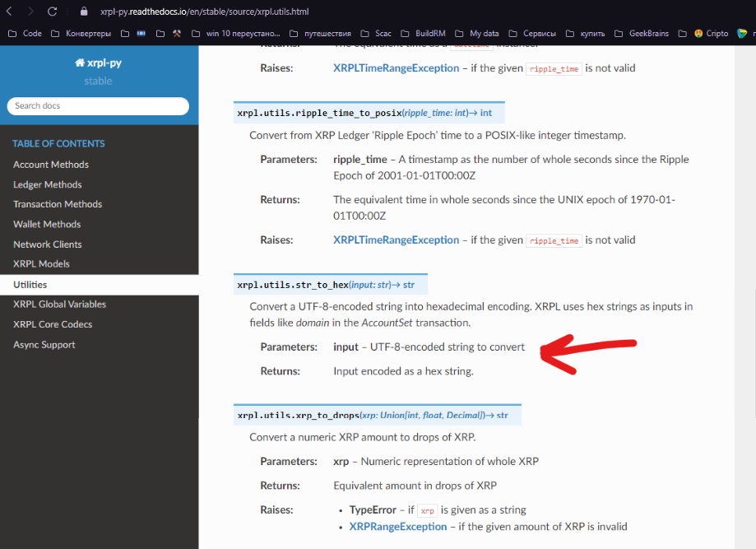Click the padlock site security icon
The width and height of the screenshot is (756, 549).
[x=82, y=12]
